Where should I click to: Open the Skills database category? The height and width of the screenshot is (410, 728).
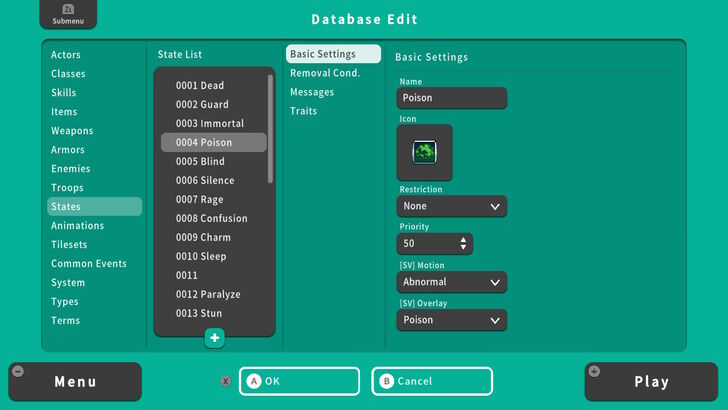(x=64, y=92)
